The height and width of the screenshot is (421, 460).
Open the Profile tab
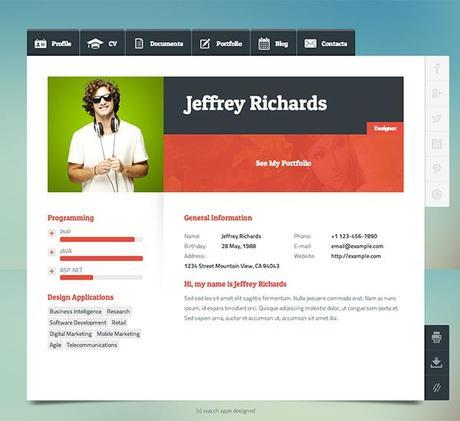pyautogui.click(x=53, y=43)
